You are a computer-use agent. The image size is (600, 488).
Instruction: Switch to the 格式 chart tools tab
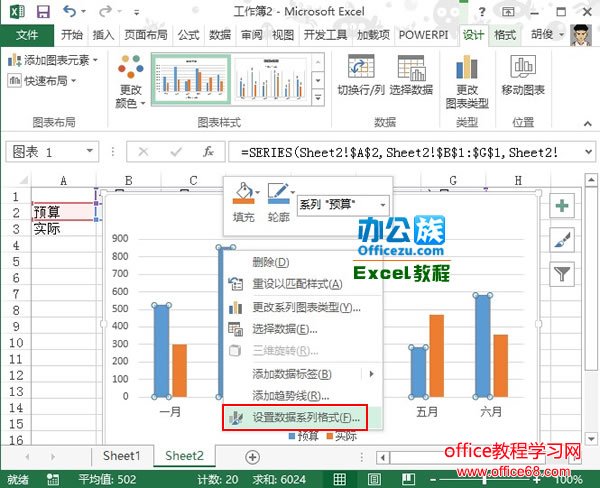tap(505, 35)
